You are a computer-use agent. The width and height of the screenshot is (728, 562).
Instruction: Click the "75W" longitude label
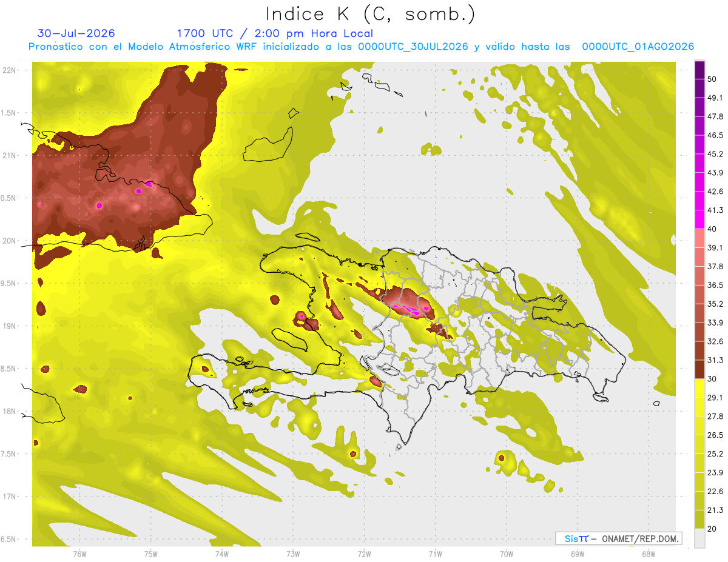[151, 554]
